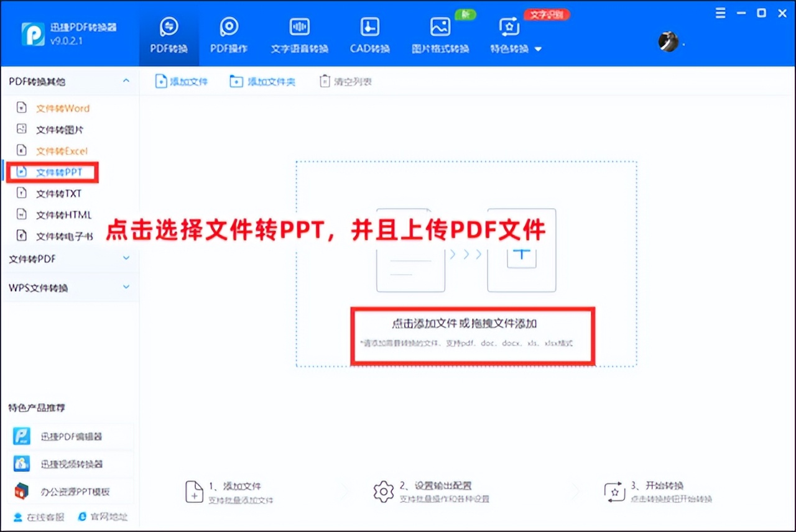Click the 文字识别 red badge

[x=547, y=14]
